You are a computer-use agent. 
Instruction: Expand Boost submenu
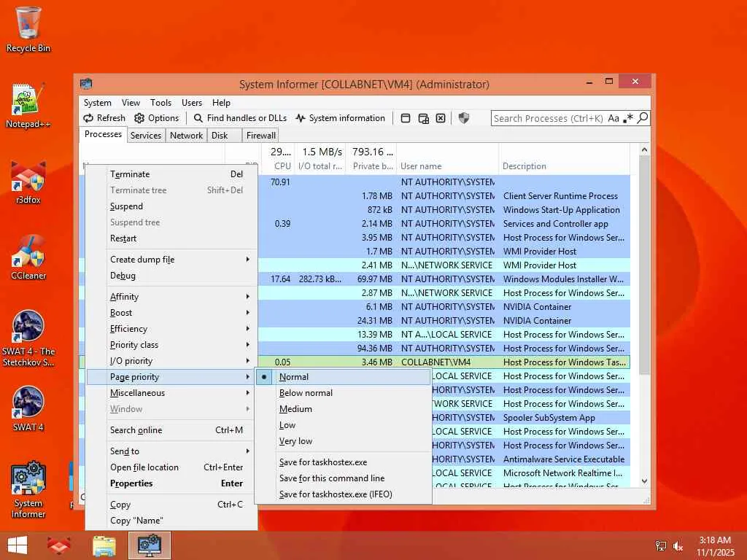(171, 313)
